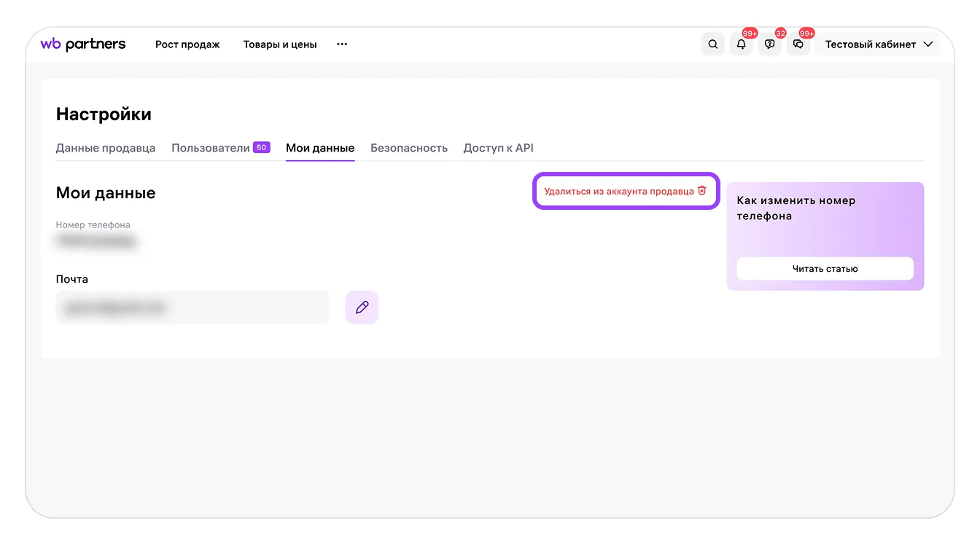Select the Мои данные tab
980x545 pixels.
click(320, 148)
